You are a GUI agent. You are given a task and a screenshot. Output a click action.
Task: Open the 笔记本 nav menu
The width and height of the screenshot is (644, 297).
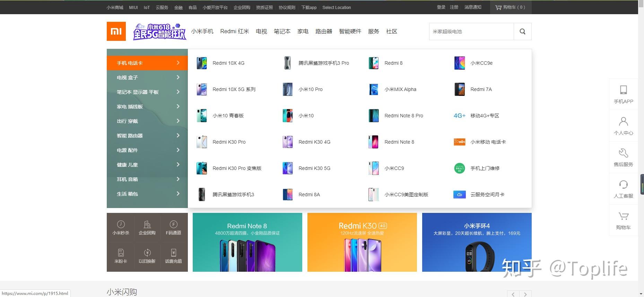[x=282, y=31]
